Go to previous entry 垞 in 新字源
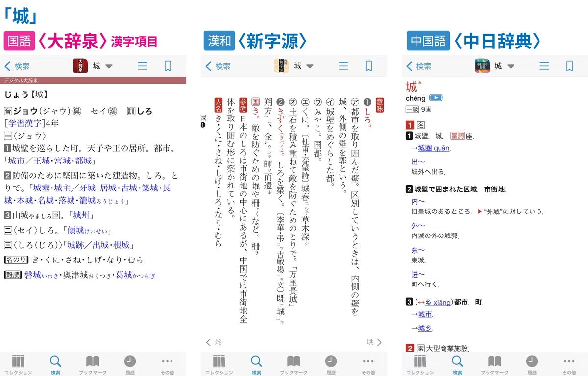588x376 pixels. click(214, 342)
